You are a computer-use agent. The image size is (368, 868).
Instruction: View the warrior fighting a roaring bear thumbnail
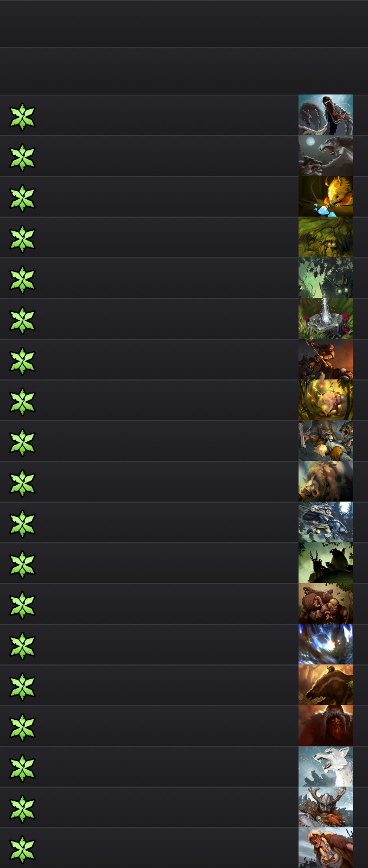(326, 441)
